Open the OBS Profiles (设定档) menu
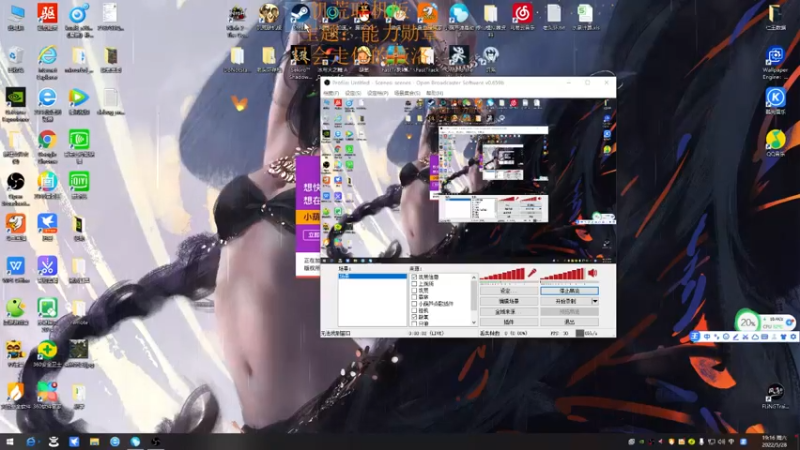Viewport: 800px width, 450px height. 378,93
